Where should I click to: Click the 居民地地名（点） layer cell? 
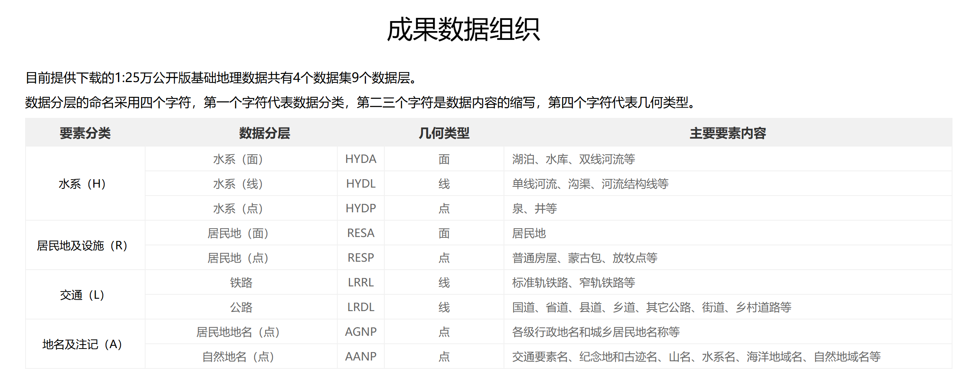tap(241, 332)
